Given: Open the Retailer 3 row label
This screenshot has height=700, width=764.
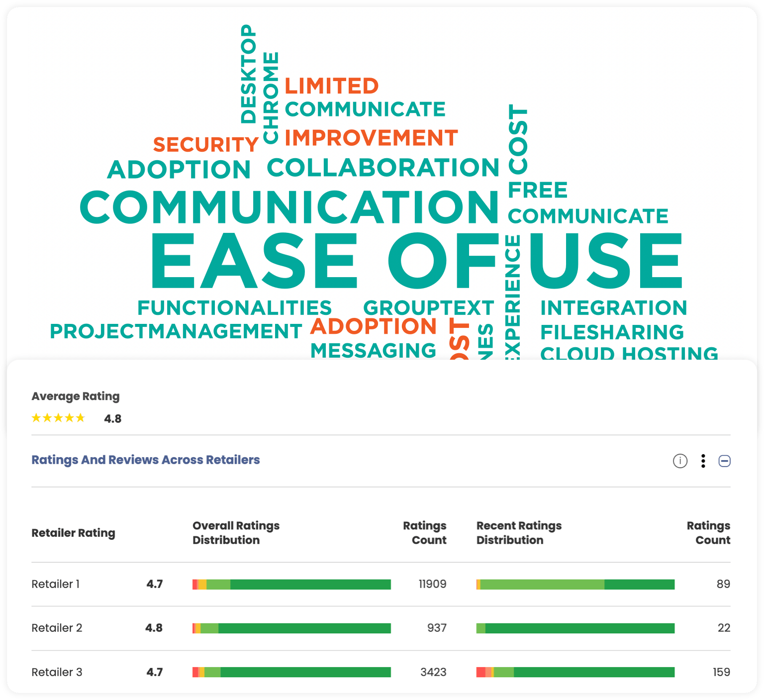Looking at the screenshot, I should pyautogui.click(x=57, y=672).
